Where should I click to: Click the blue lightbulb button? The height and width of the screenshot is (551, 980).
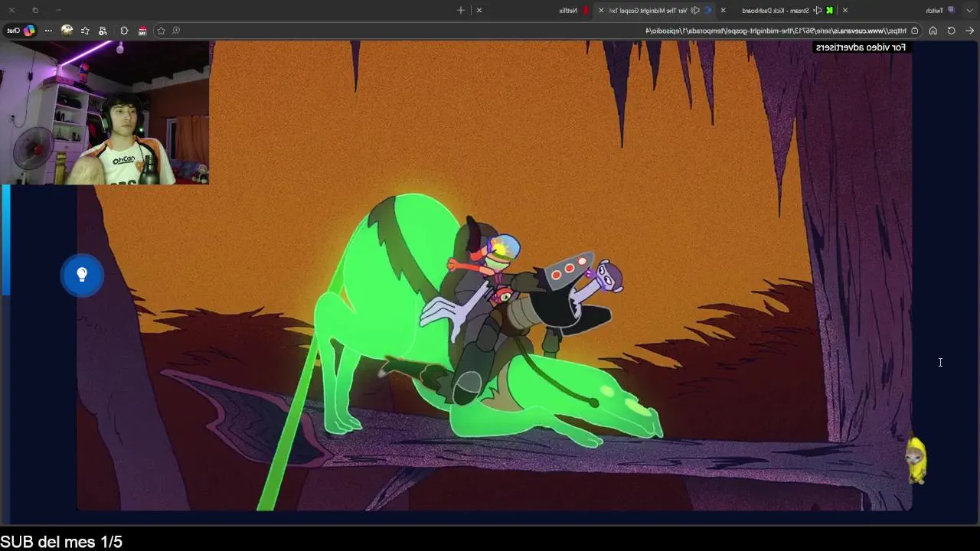(82, 275)
